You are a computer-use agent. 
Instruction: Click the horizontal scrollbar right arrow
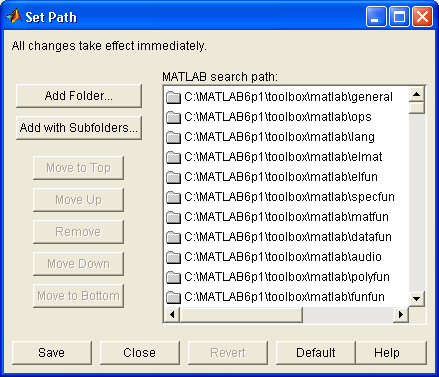pos(401,315)
